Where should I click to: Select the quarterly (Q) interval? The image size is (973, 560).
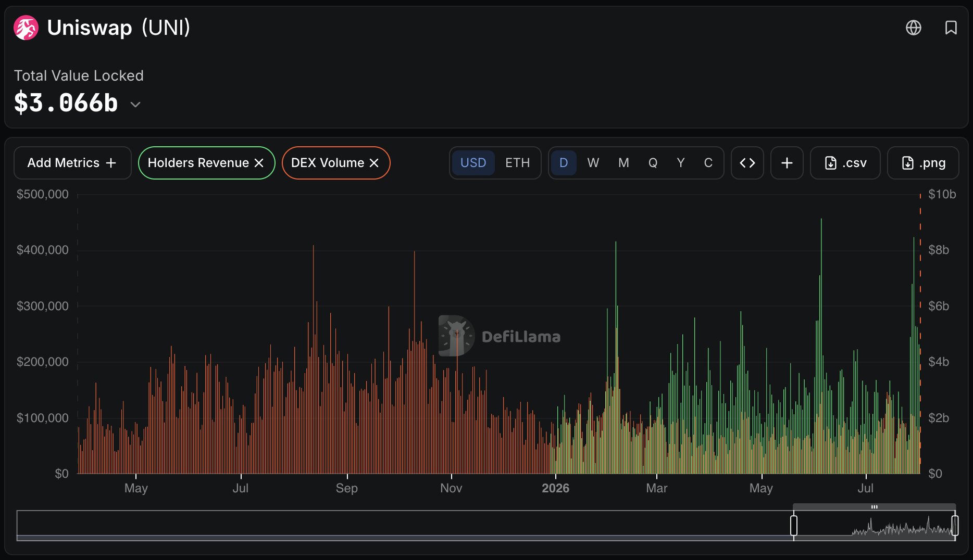(653, 163)
